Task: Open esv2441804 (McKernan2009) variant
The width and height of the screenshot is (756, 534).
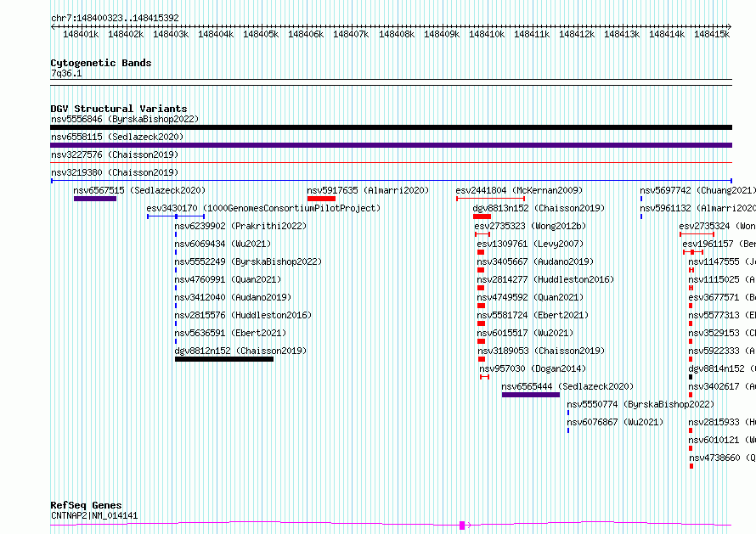Action: pos(519,190)
